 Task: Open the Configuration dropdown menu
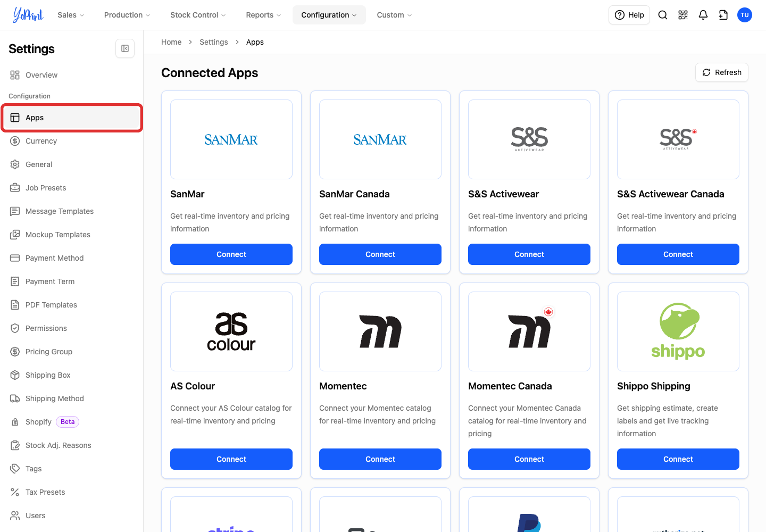329,15
